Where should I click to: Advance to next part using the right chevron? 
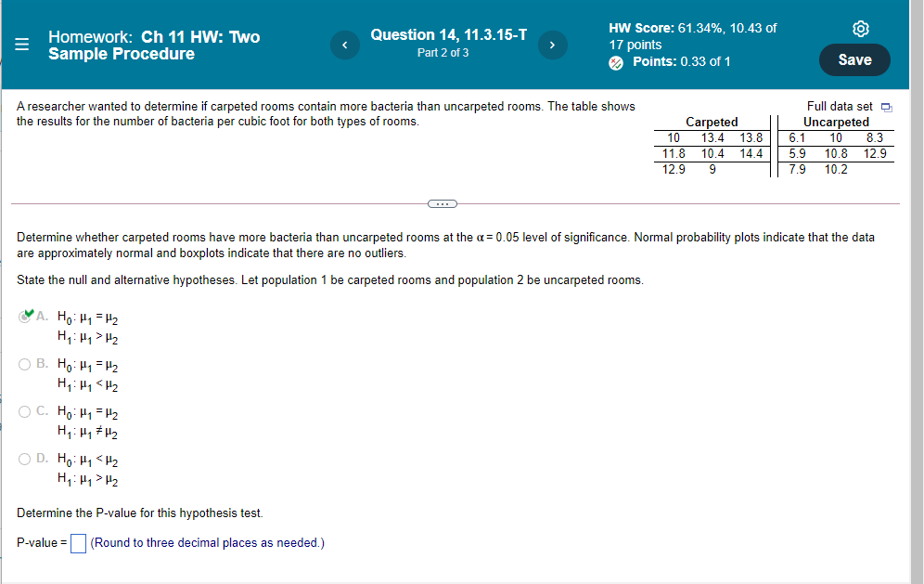pos(552,45)
